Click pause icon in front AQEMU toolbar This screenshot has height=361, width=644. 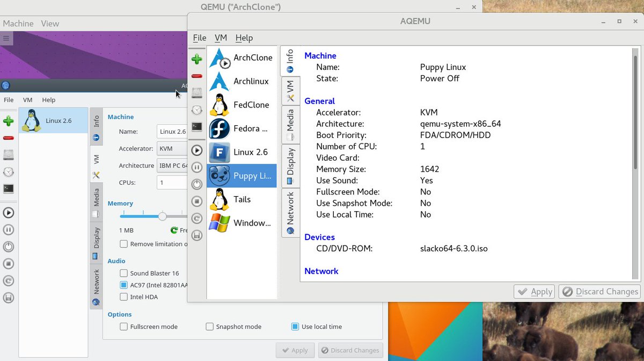coord(197,167)
